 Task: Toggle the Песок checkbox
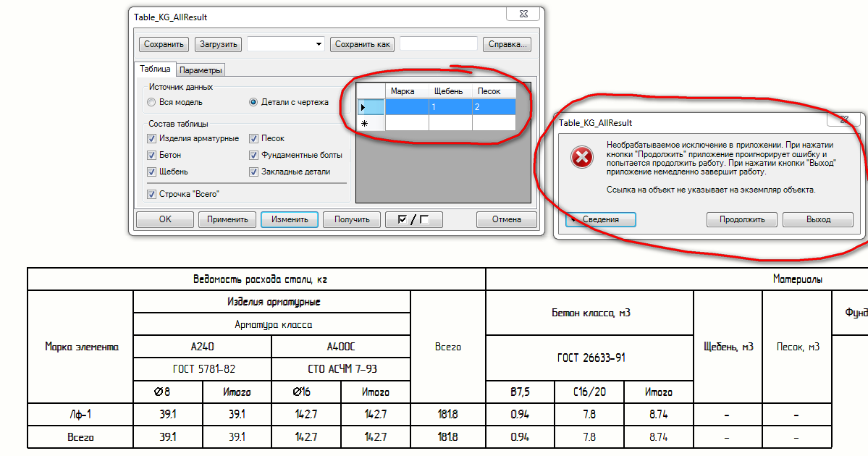click(x=253, y=138)
